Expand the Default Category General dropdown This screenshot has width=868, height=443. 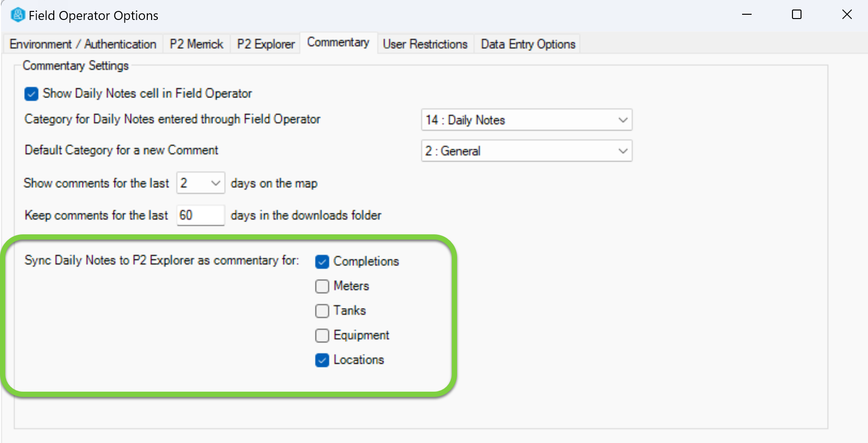tap(526, 151)
